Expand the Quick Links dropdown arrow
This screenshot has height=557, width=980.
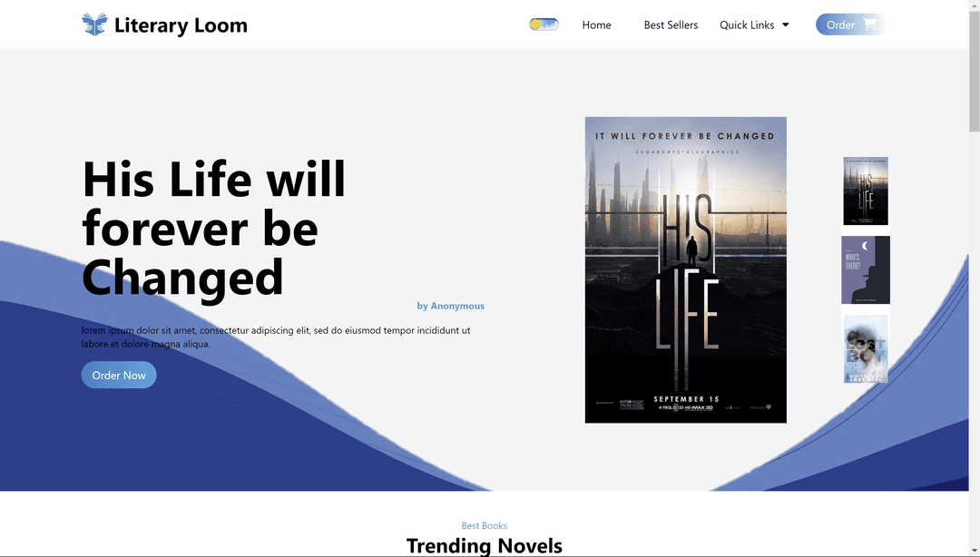pos(786,25)
